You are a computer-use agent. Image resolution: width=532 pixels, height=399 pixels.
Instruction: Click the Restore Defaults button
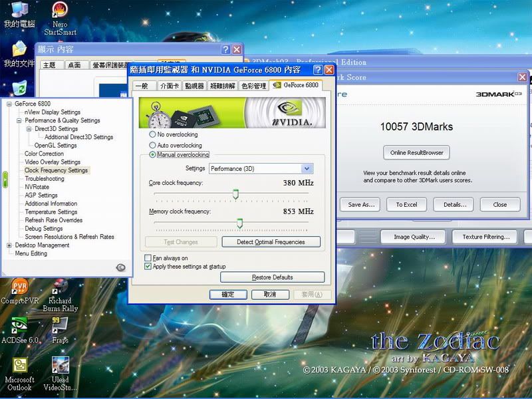coord(273,277)
